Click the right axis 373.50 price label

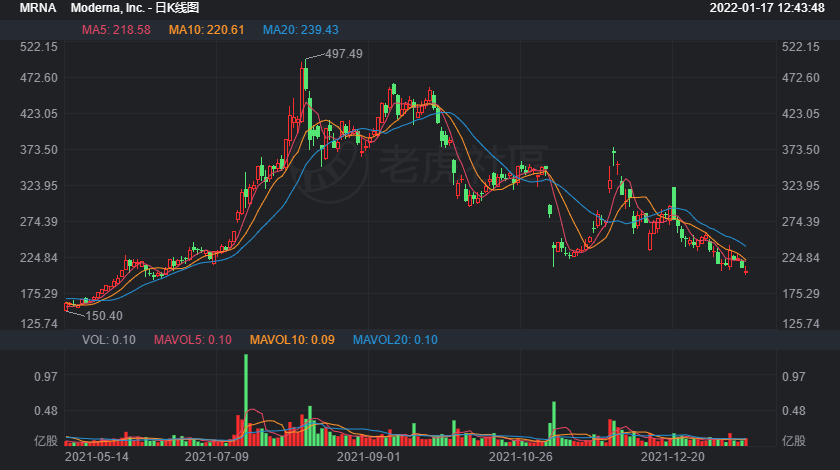coord(800,150)
